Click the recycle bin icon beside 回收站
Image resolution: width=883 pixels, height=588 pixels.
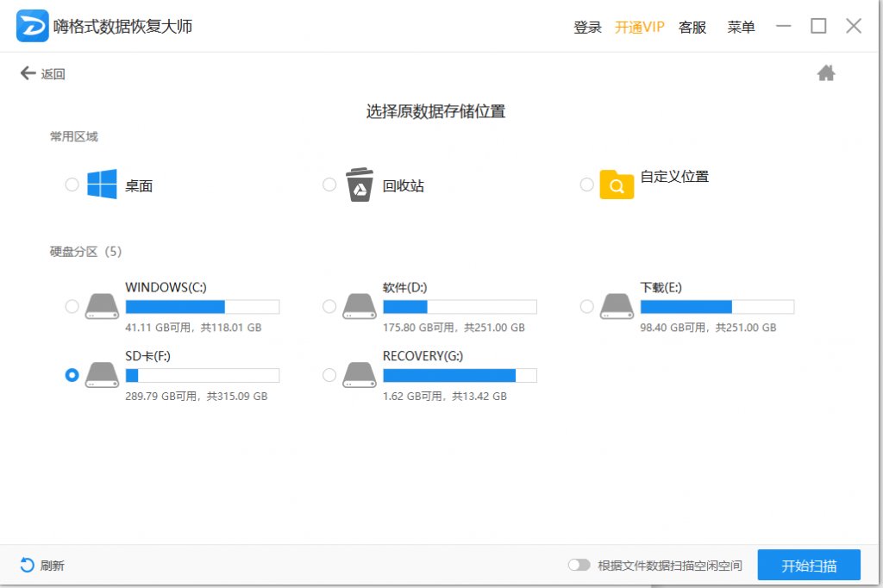pos(357,183)
